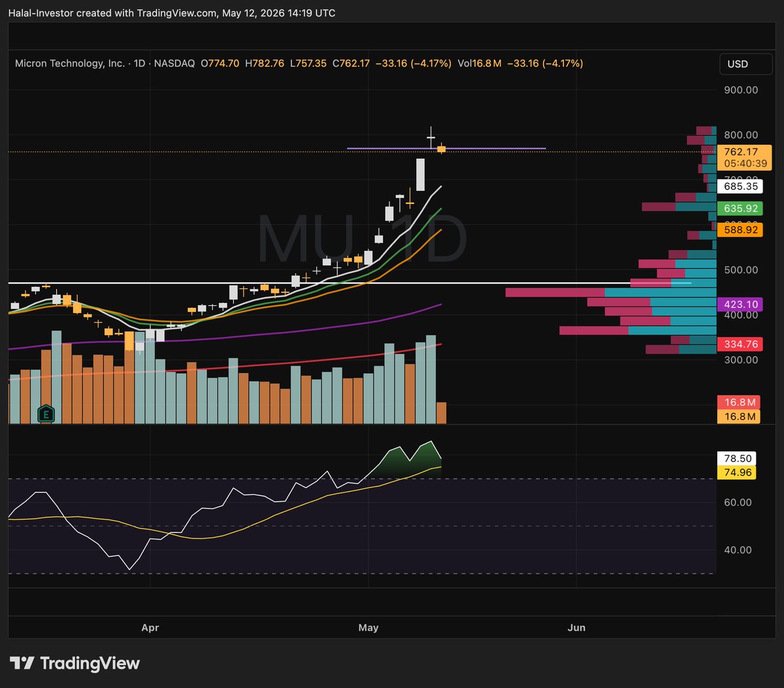The height and width of the screenshot is (688, 784).
Task: Click the Jun label on time axis
Action: pyautogui.click(x=577, y=627)
